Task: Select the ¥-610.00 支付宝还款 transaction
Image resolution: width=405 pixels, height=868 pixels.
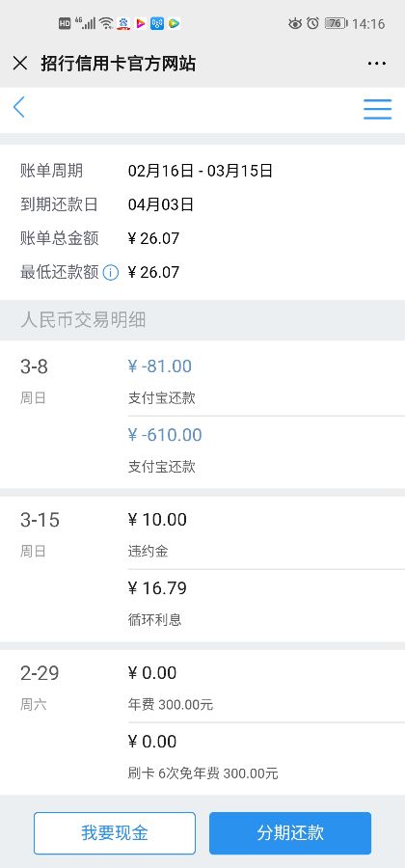Action: [266, 450]
